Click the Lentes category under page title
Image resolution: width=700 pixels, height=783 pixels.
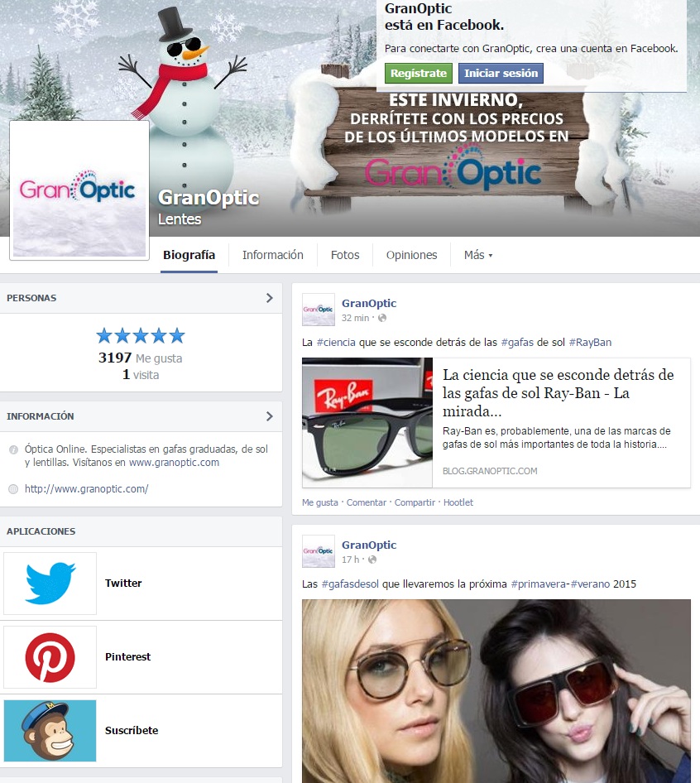(180, 219)
